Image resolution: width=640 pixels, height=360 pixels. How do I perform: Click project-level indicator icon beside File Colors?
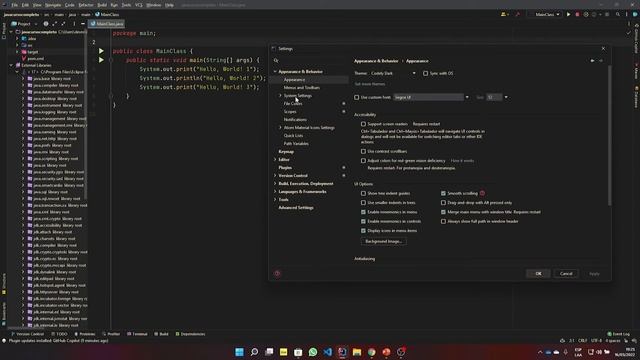344,104
